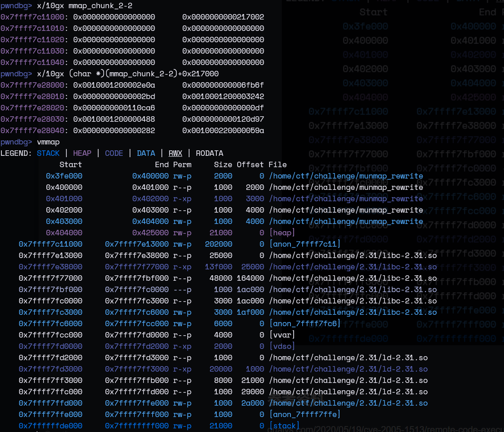Click the File column header
Viewport: 504px width, 432px height.
(278, 164)
